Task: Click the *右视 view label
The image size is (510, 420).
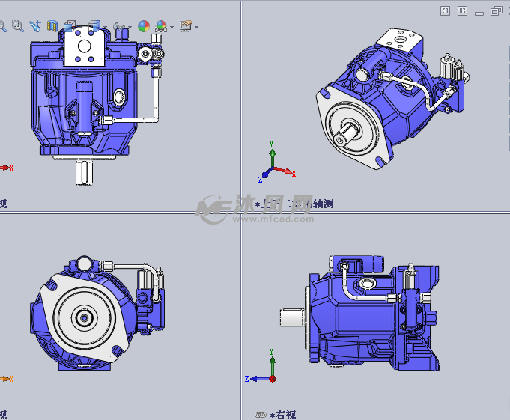Action: point(283,415)
